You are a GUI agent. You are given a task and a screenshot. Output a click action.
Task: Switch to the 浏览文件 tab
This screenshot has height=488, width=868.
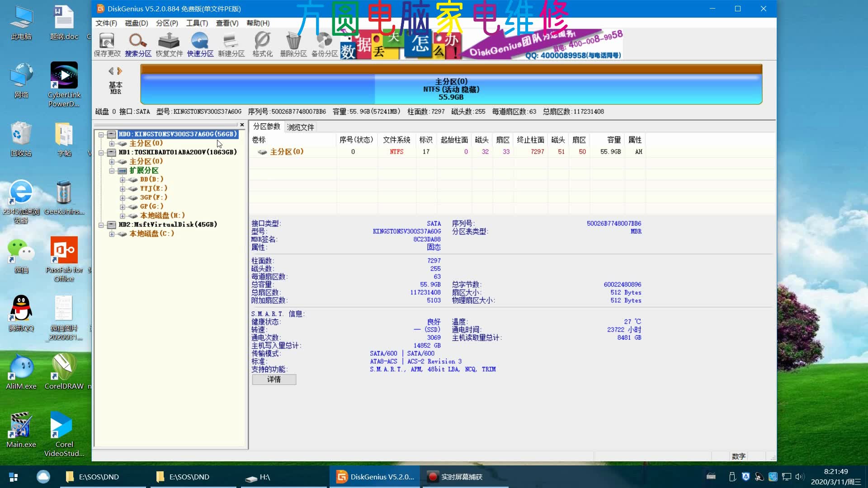(x=300, y=127)
